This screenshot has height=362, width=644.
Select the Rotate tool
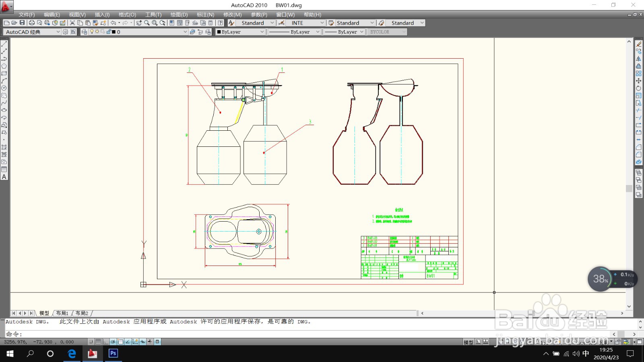click(x=639, y=88)
